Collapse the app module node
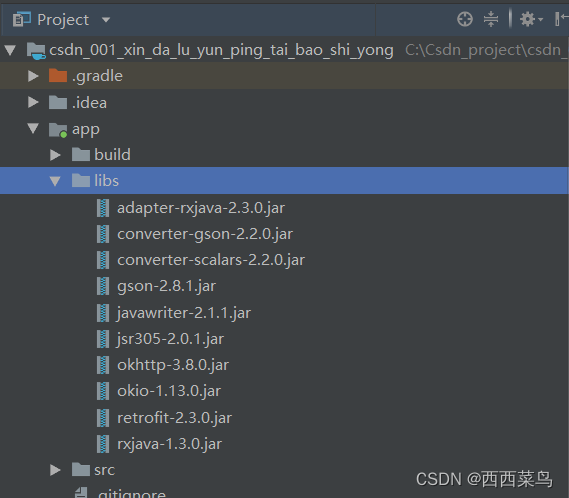Image resolution: width=569 pixels, height=498 pixels. tap(33, 128)
